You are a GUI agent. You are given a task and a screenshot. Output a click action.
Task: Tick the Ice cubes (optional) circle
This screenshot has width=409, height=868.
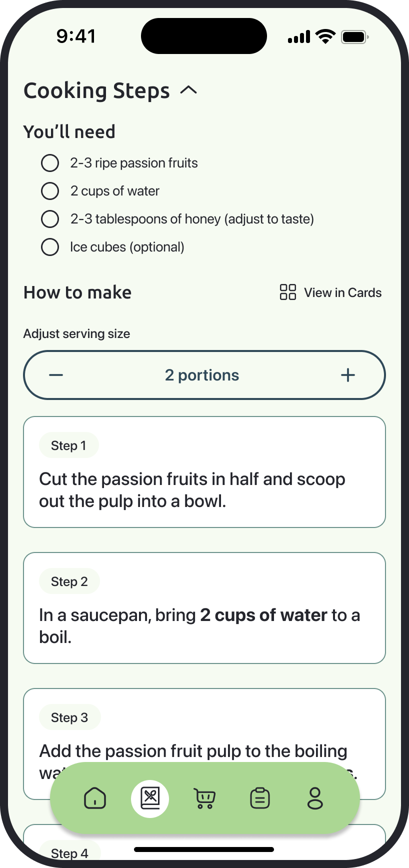50,247
